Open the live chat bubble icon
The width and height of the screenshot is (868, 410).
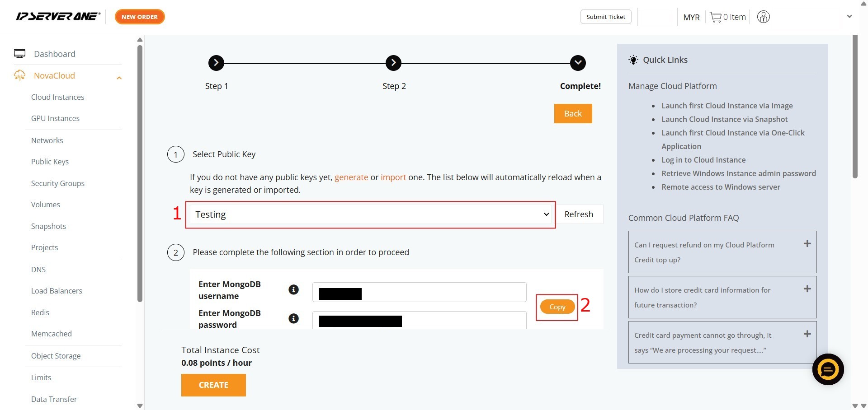[x=828, y=369]
